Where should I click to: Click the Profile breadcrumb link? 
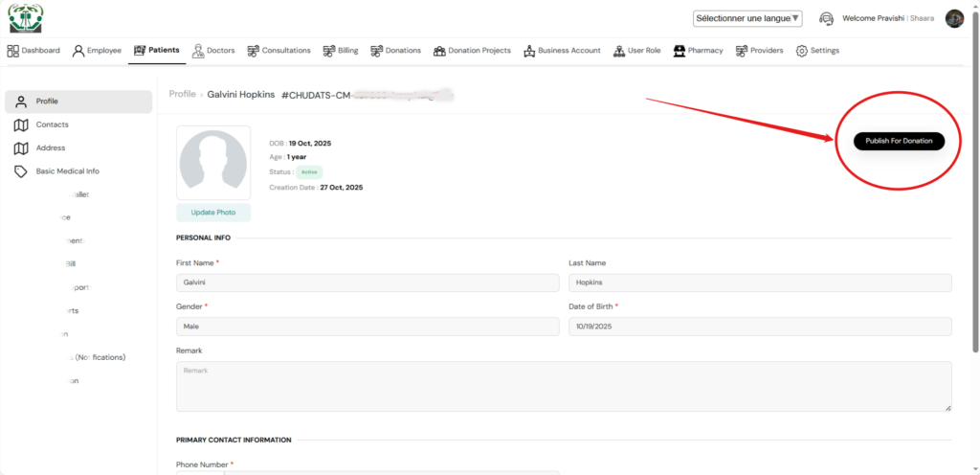182,95
